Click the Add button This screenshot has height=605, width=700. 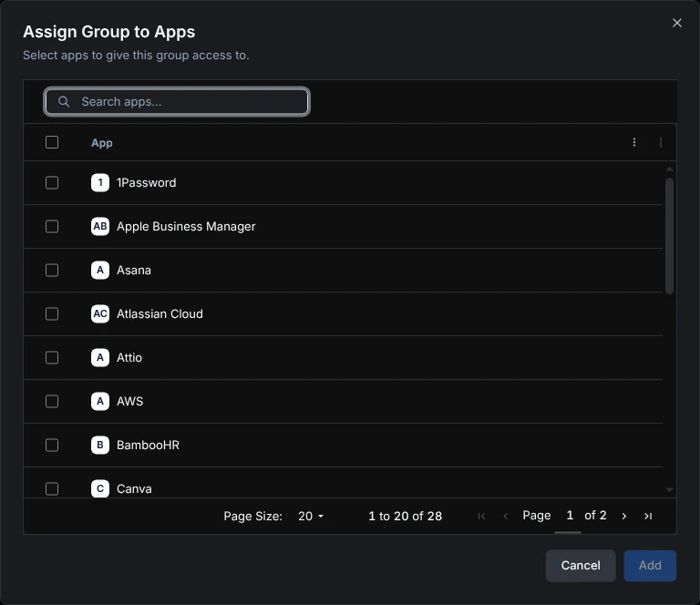650,565
